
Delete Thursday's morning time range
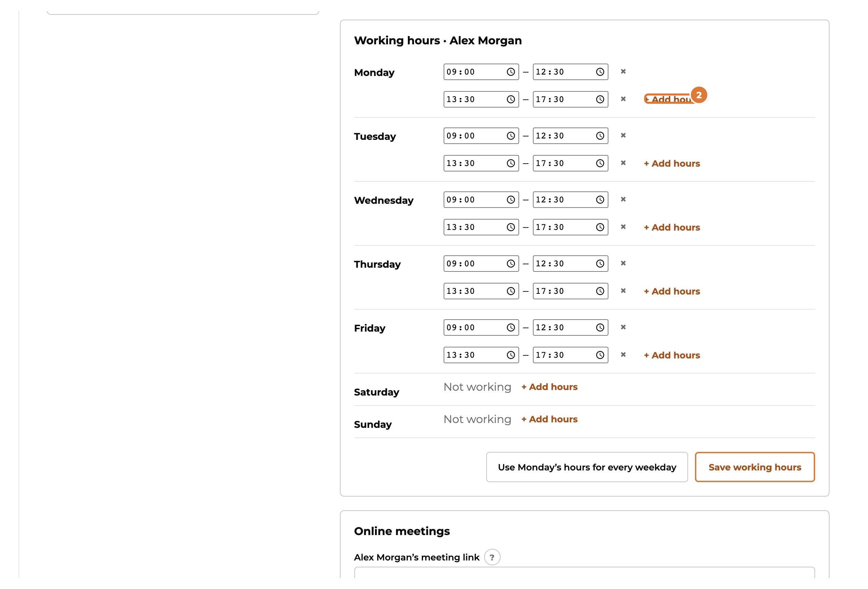click(x=623, y=263)
